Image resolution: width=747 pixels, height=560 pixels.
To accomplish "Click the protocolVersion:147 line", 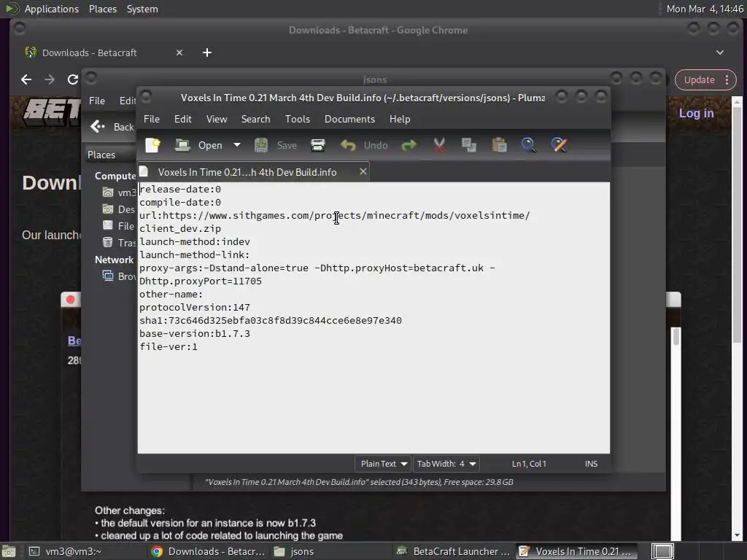I will [x=194, y=308].
